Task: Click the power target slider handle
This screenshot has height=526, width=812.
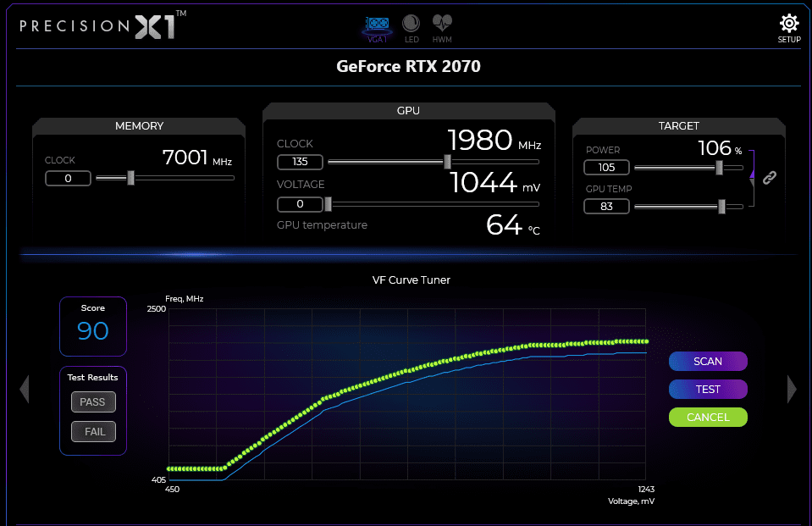Action: [720, 168]
